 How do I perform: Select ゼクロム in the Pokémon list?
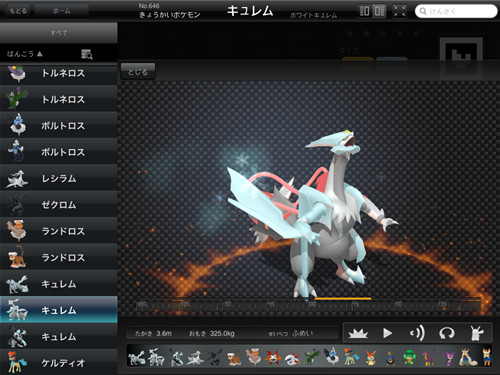click(59, 205)
